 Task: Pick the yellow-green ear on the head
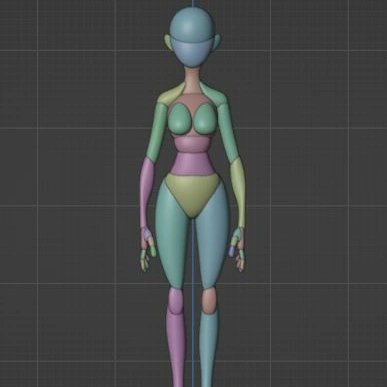(167, 43)
